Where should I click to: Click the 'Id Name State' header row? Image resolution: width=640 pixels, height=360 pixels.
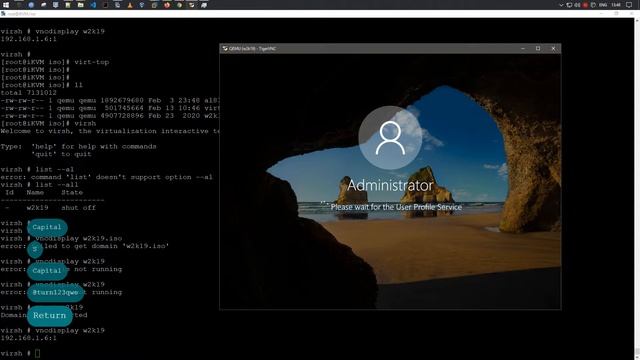point(44,192)
